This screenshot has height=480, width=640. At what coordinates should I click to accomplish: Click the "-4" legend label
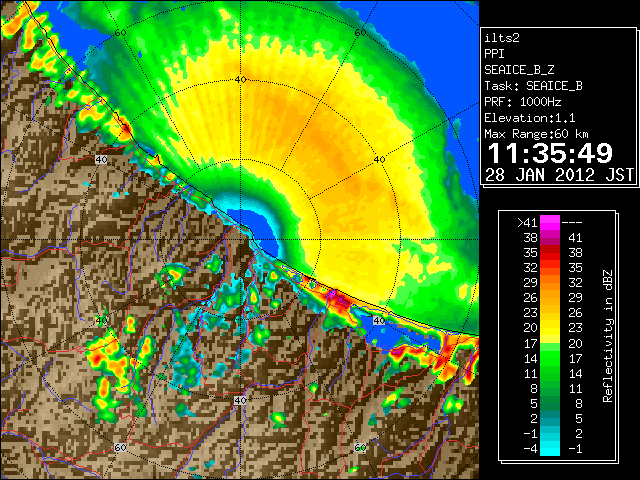530,448
